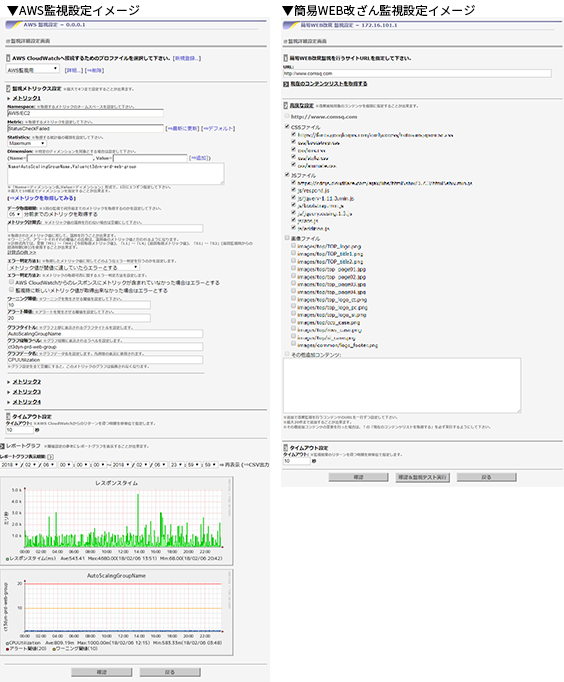The height and width of the screenshot is (682, 564).
Task: Click the arrow icon beside レポートグラフ heading
Action: click(x=2, y=446)
